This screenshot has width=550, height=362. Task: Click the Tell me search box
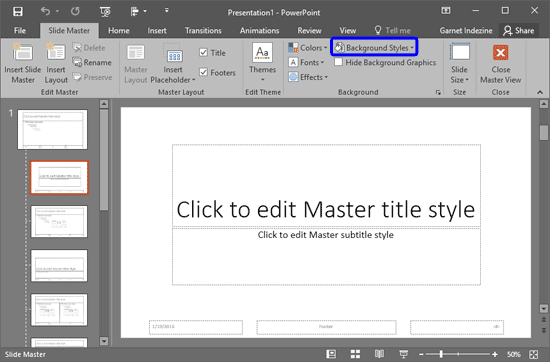coord(393,31)
